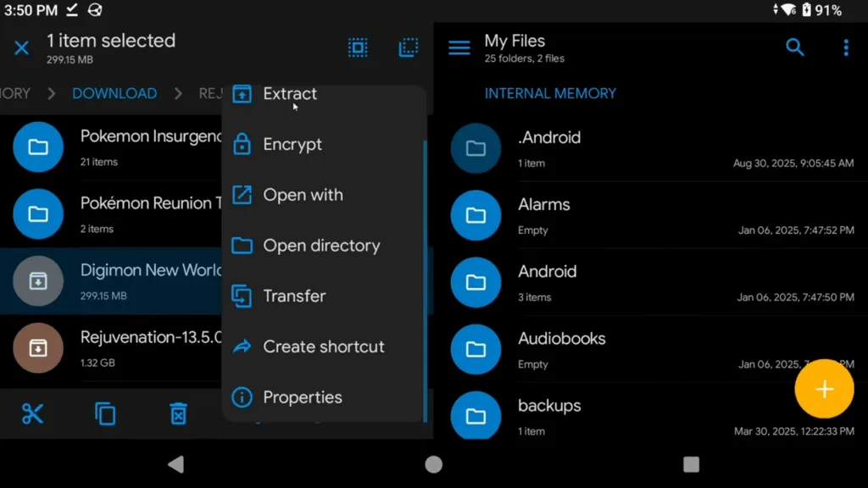Image resolution: width=868 pixels, height=488 pixels.
Task: Tap the yellow plus action button
Action: pos(824,389)
